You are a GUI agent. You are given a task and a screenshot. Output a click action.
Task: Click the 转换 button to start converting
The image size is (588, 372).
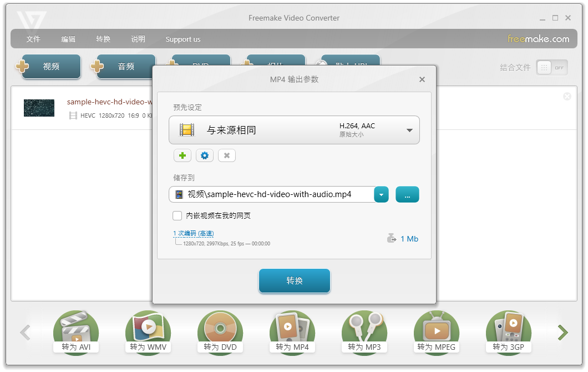pyautogui.click(x=294, y=281)
